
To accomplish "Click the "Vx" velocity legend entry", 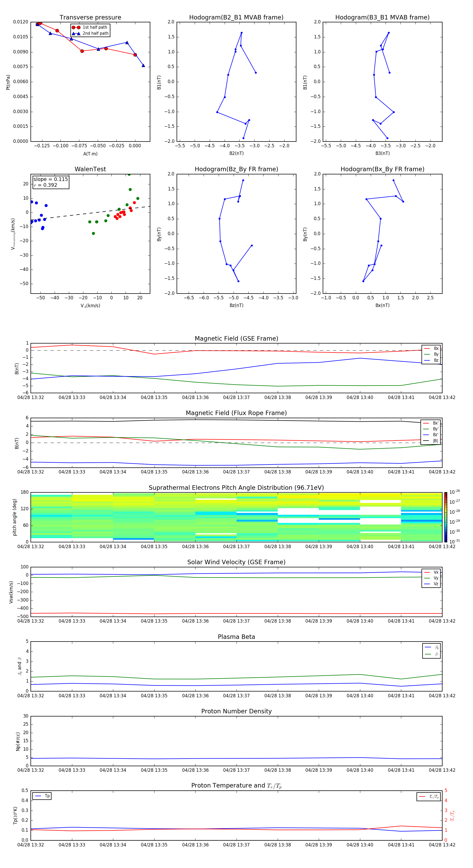I will click(x=431, y=572).
